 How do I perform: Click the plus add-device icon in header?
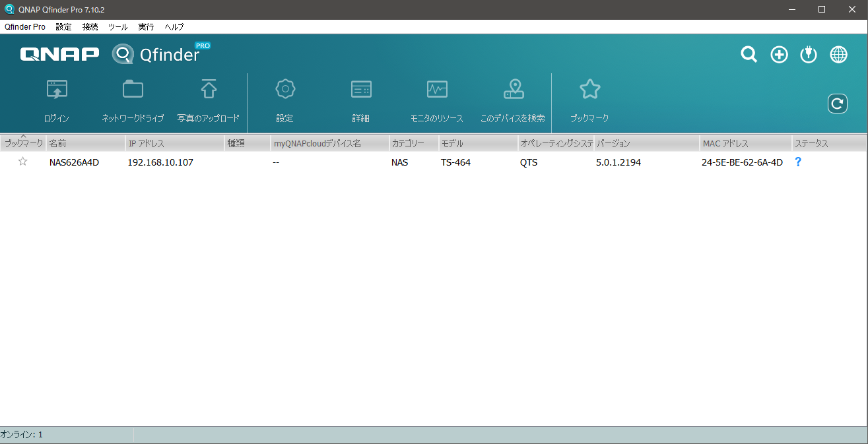780,55
